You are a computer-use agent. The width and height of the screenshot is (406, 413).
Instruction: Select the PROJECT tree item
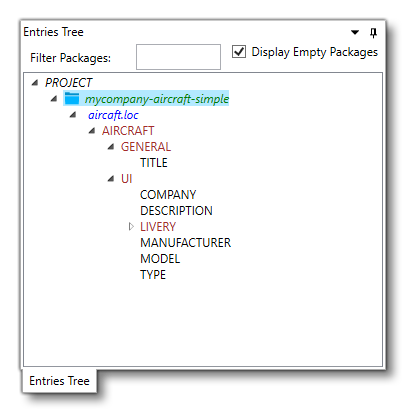point(68,83)
